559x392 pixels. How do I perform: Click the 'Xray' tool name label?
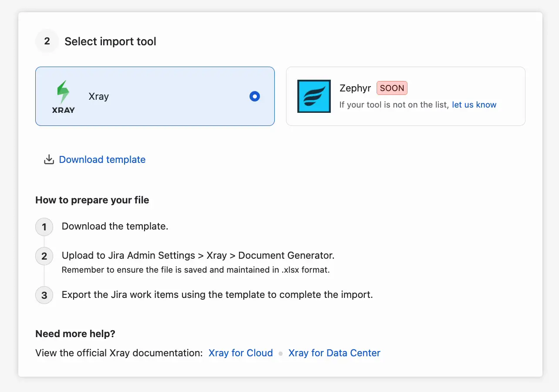pyautogui.click(x=99, y=96)
